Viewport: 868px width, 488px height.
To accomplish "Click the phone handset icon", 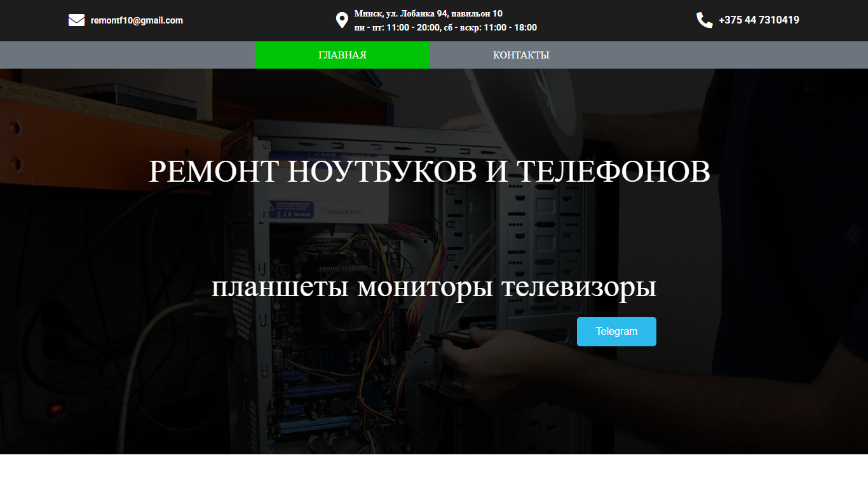I will click(x=704, y=20).
